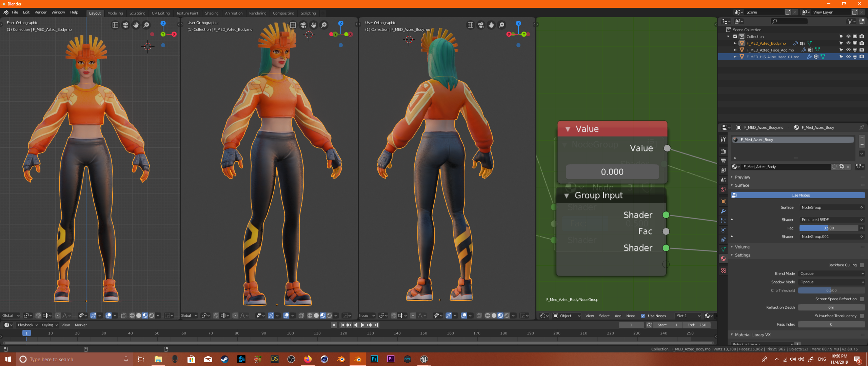
Task: Click the Marker menu in timeline
Action: pyautogui.click(x=81, y=325)
